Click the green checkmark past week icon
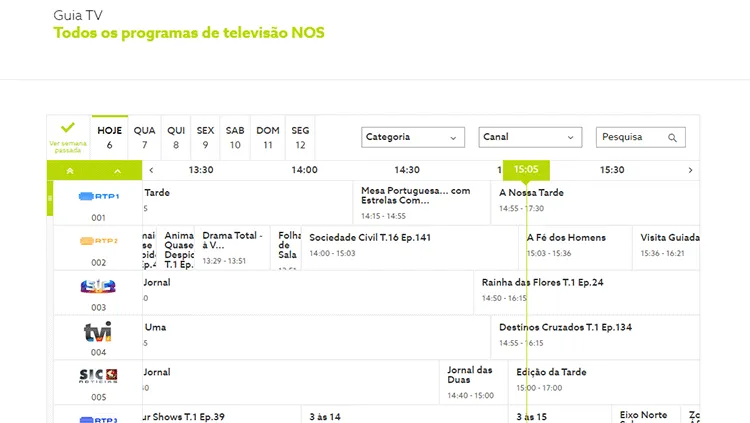The width and height of the screenshot is (750, 423). pyautogui.click(x=68, y=128)
